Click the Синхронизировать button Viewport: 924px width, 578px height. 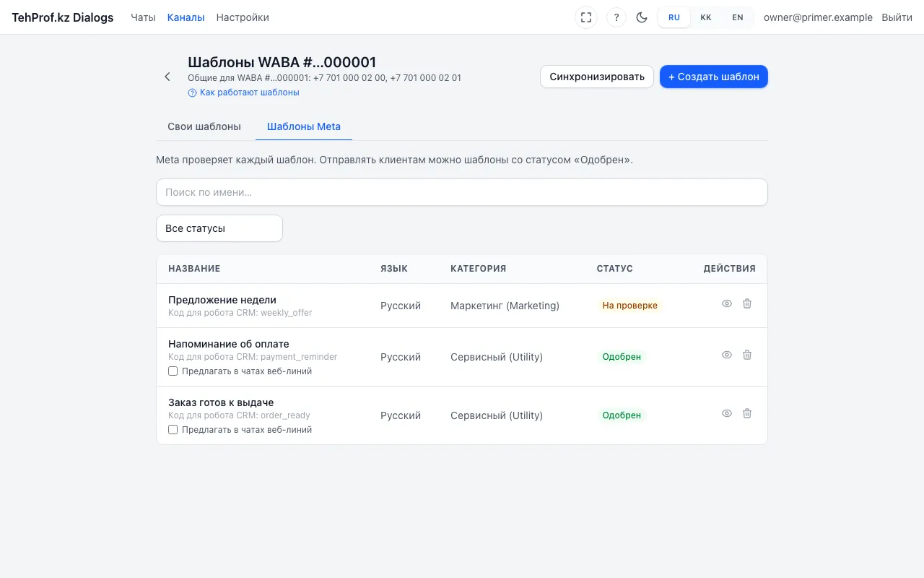pos(597,77)
